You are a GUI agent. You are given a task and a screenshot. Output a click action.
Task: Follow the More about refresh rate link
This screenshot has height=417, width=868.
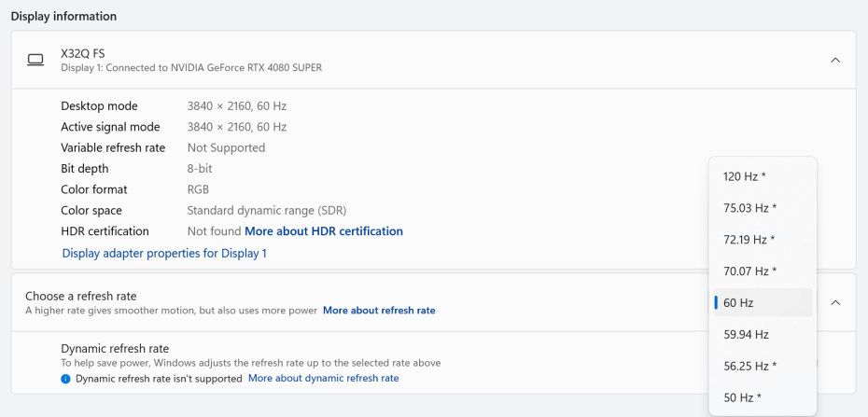point(378,311)
